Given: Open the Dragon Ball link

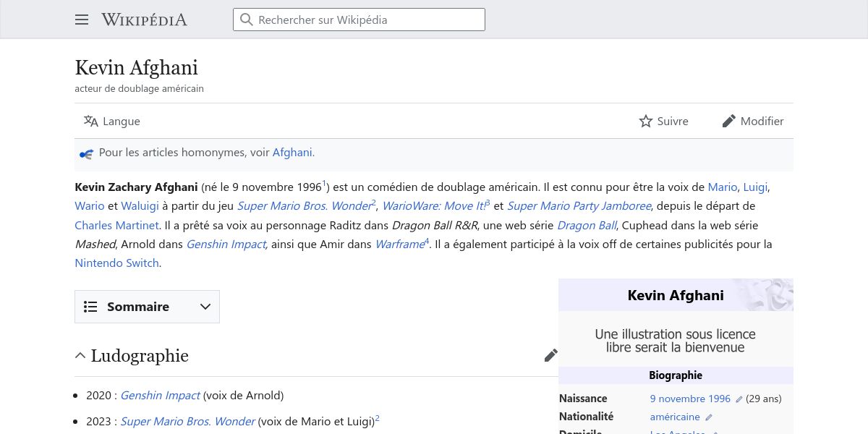Looking at the screenshot, I should click(587, 225).
